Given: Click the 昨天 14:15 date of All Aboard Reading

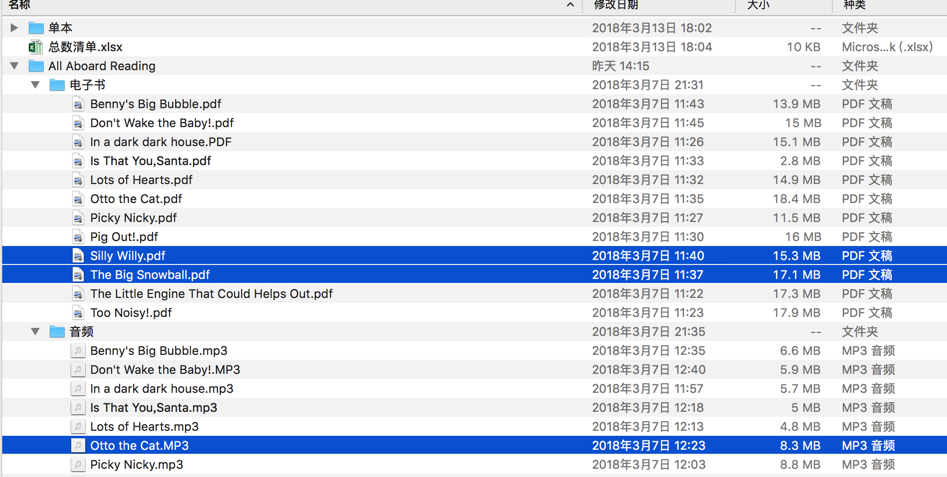Looking at the screenshot, I should tap(621, 66).
